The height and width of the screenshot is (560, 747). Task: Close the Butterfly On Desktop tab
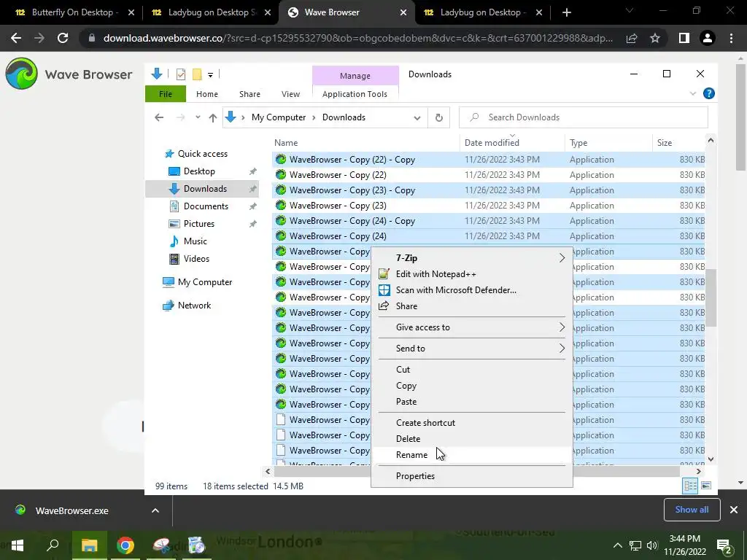131,12
